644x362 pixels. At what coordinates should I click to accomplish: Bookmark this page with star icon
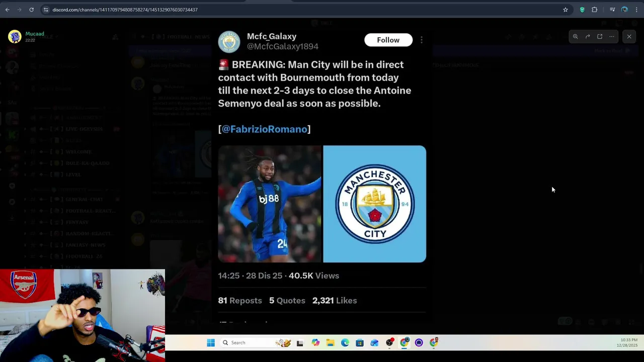pos(566,10)
